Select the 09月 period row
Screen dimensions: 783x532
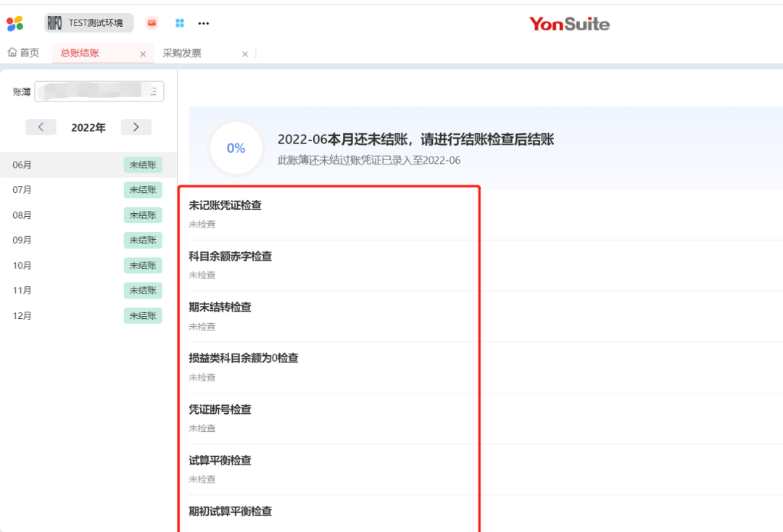pos(88,240)
